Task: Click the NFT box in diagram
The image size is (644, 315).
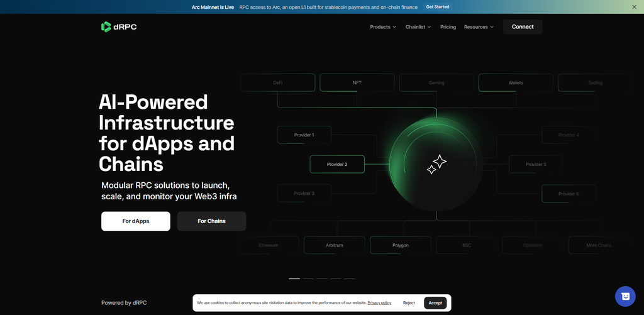Action: pos(357,82)
